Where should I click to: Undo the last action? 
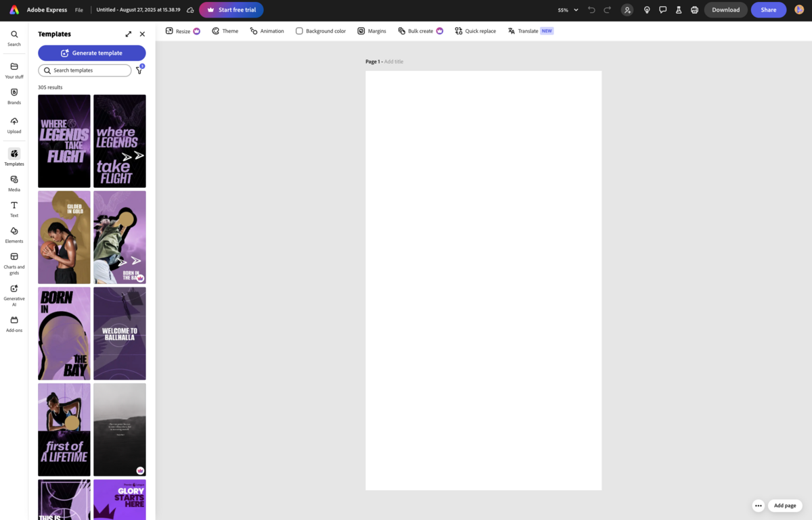(591, 10)
